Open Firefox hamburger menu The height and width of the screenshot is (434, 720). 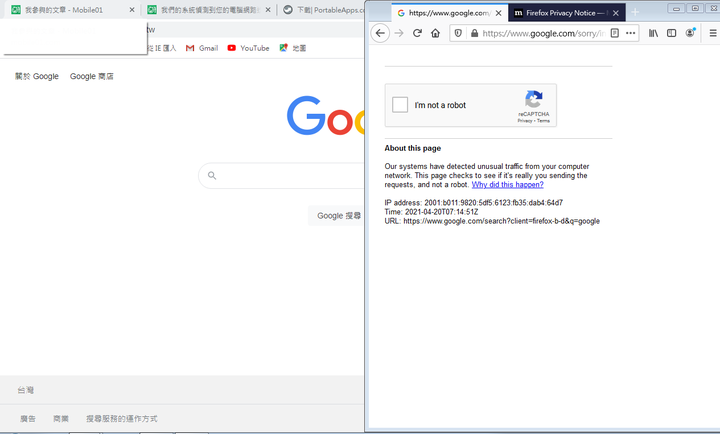tap(713, 33)
